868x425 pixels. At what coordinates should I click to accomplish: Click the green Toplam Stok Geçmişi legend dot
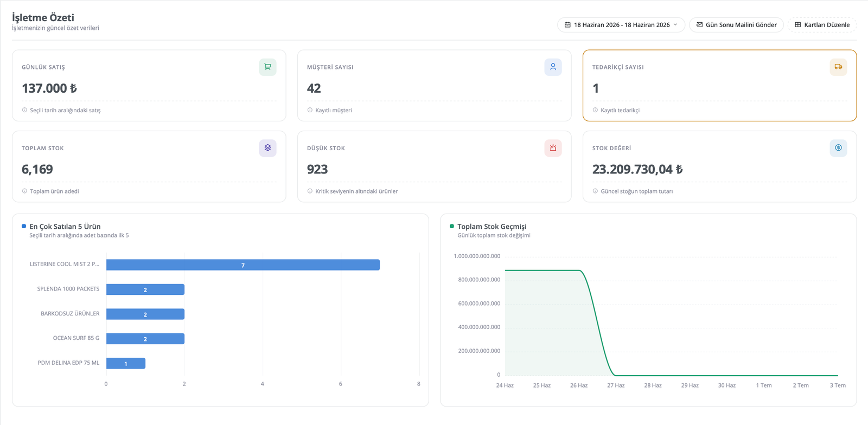452,226
